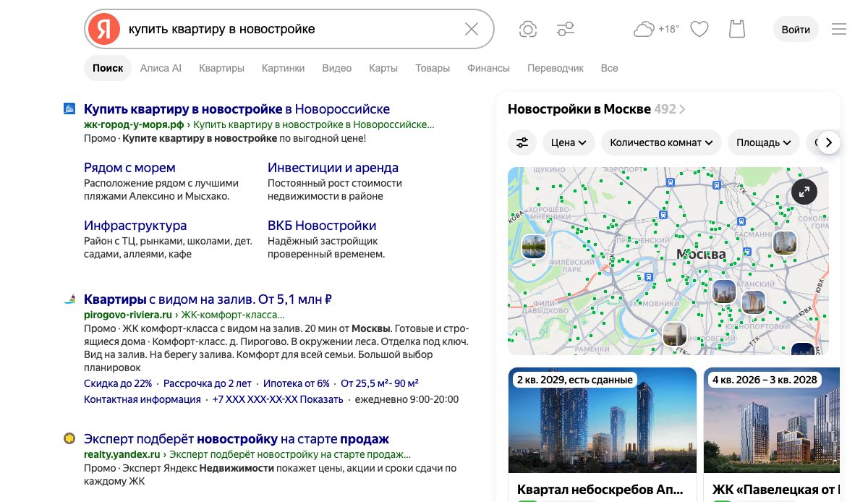Click building photo marker near Фили on map
The width and height of the screenshot is (868, 502).
[x=534, y=246]
